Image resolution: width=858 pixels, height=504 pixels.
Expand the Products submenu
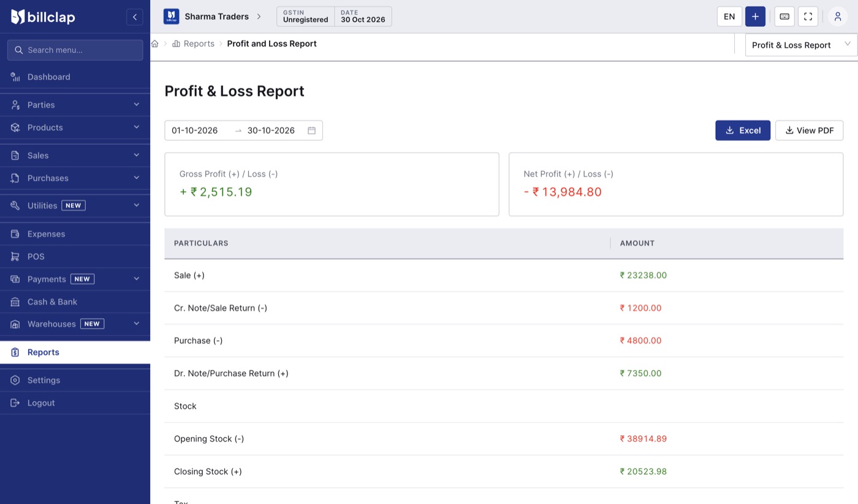[75, 127]
